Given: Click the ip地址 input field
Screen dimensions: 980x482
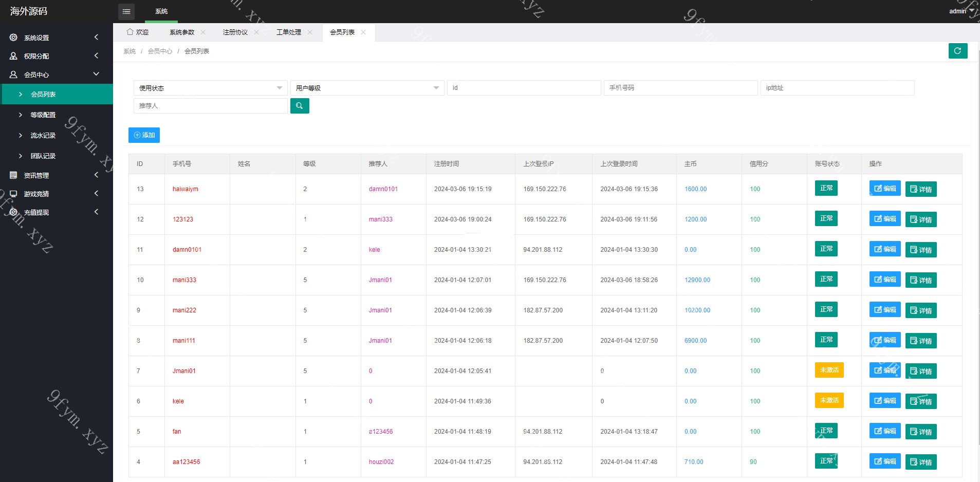Looking at the screenshot, I should point(837,88).
